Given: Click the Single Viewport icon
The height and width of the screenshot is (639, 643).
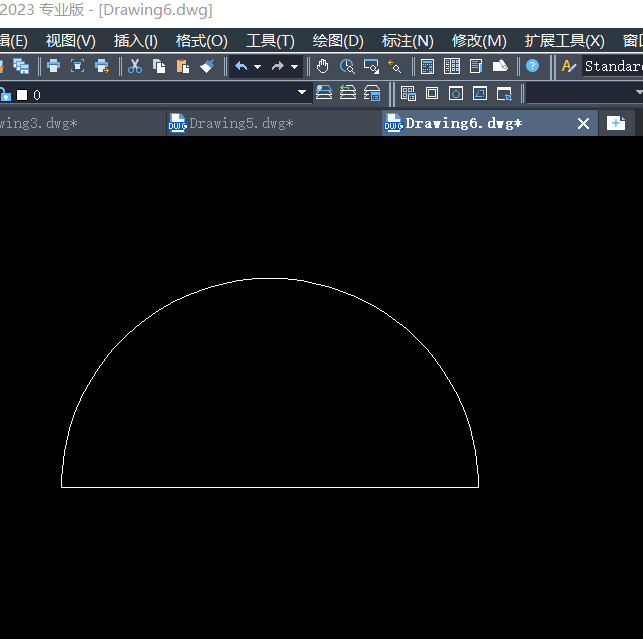Looking at the screenshot, I should (432, 94).
